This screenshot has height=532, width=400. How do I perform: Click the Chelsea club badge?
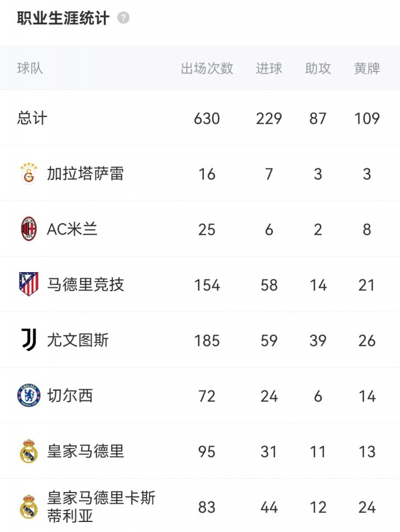click(28, 395)
